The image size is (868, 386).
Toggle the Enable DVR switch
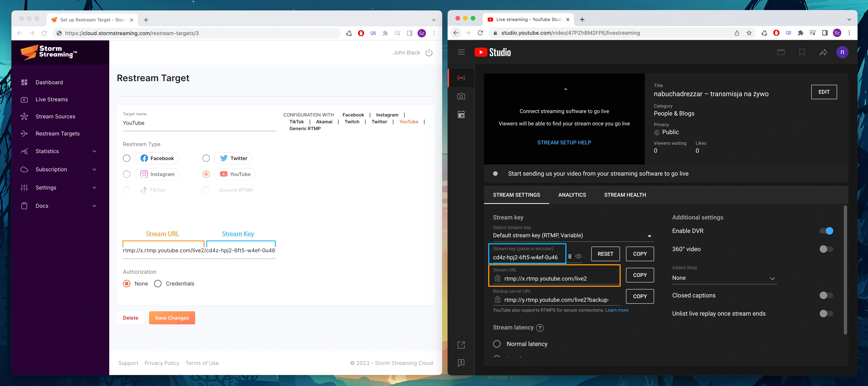pyautogui.click(x=826, y=231)
